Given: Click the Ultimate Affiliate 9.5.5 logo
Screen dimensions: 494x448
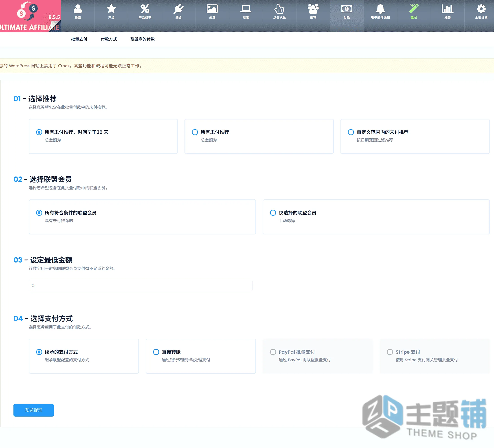Looking at the screenshot, I should coord(30,16).
